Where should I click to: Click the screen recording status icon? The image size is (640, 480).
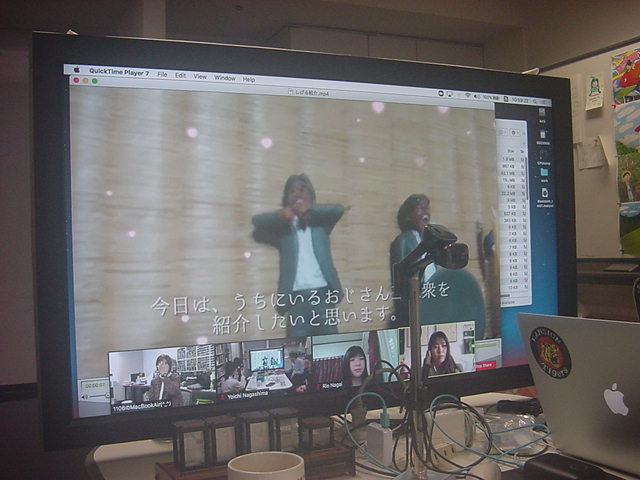441,93
